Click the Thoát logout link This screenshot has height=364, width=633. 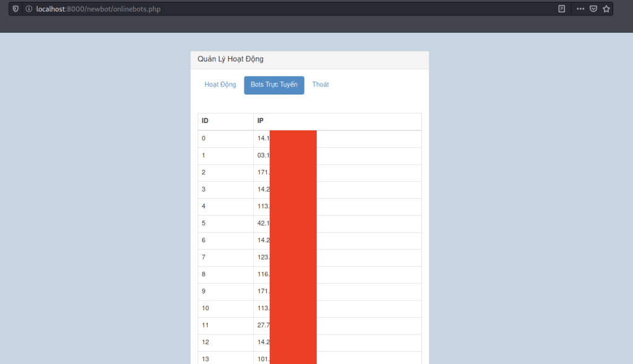[321, 85]
